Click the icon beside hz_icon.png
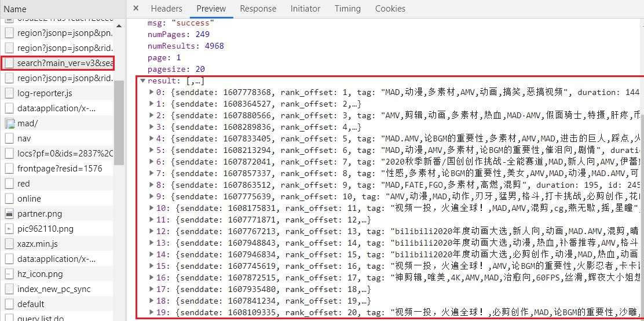 coord(9,273)
